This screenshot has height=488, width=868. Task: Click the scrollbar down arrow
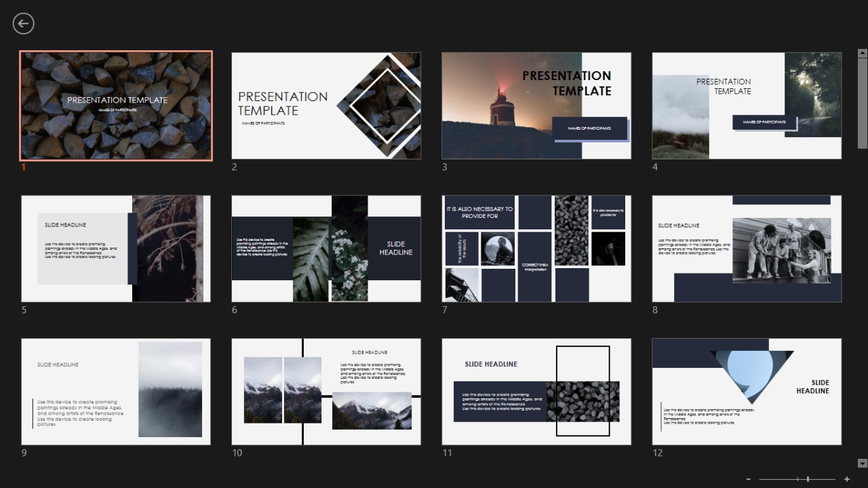[863, 464]
